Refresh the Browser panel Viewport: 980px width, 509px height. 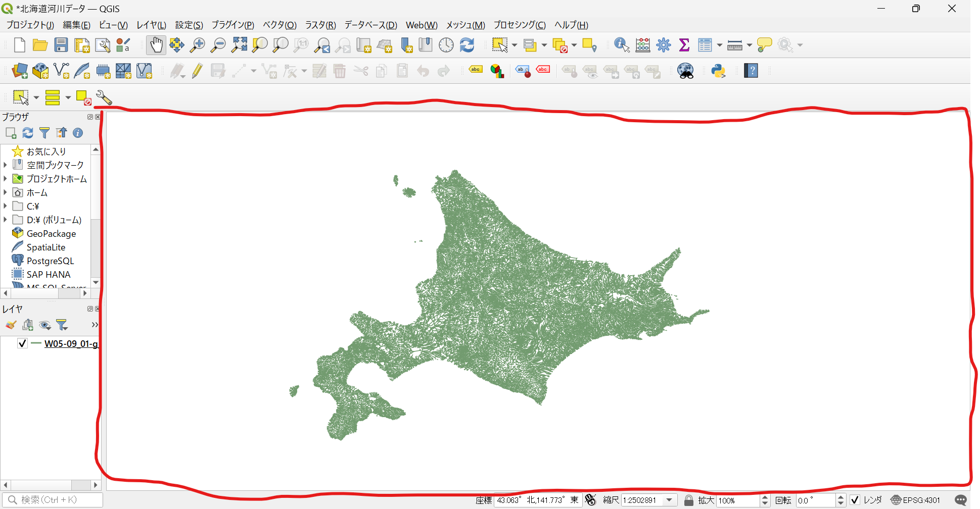(x=28, y=133)
